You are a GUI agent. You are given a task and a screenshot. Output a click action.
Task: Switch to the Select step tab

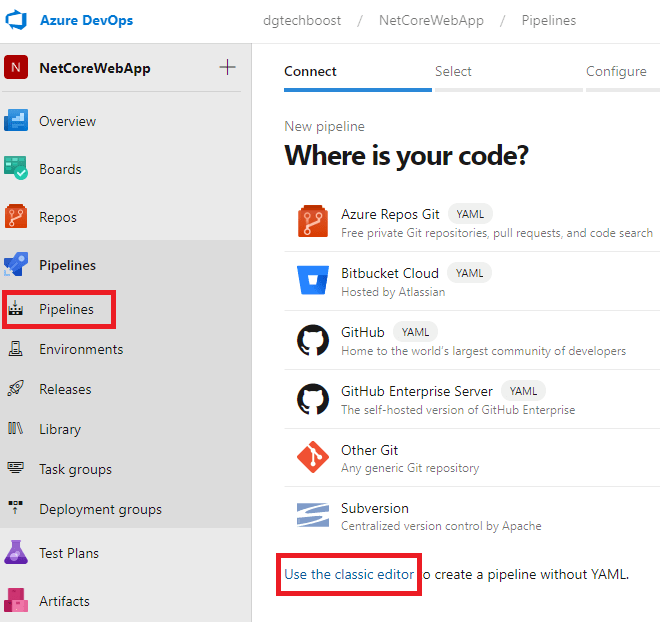[x=453, y=71]
